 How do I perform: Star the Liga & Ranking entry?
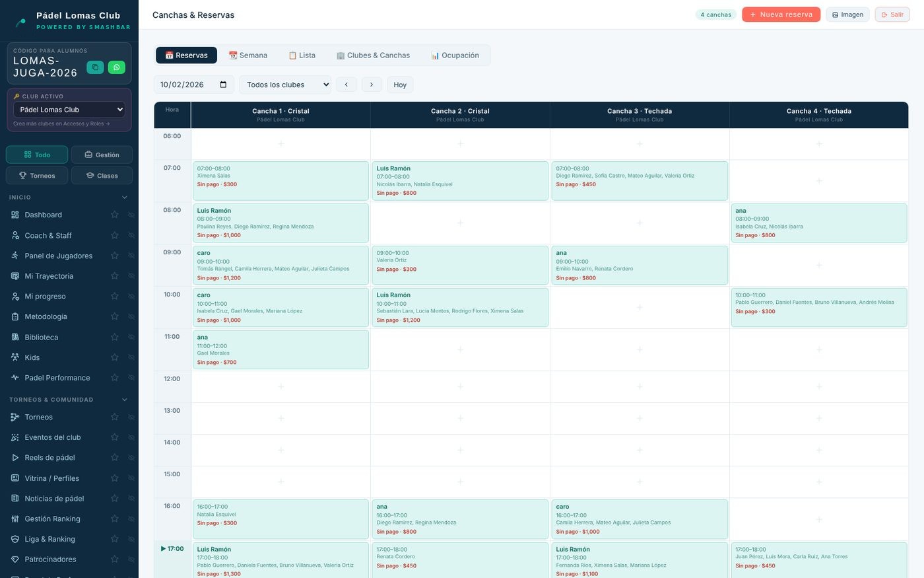coord(115,539)
